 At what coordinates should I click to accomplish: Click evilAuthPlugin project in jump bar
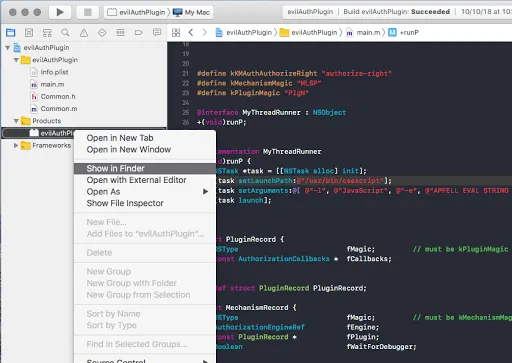244,33
